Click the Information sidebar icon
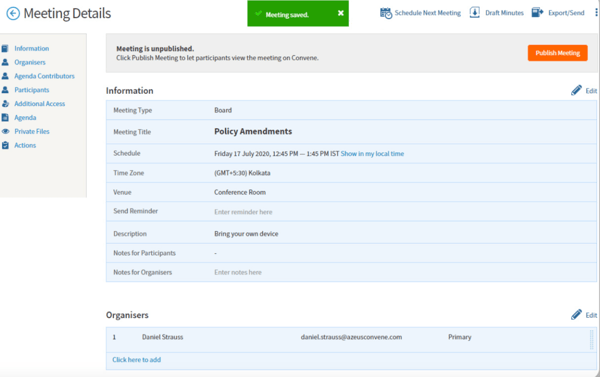The height and width of the screenshot is (377, 600). 5,49
